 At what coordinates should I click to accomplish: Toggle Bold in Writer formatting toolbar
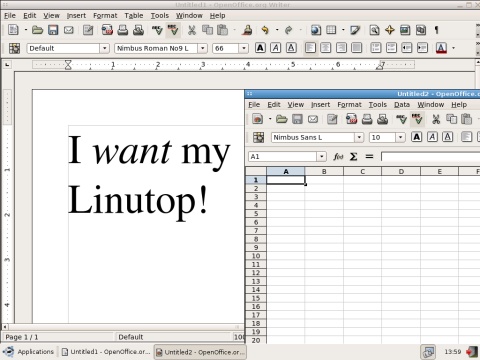260,48
